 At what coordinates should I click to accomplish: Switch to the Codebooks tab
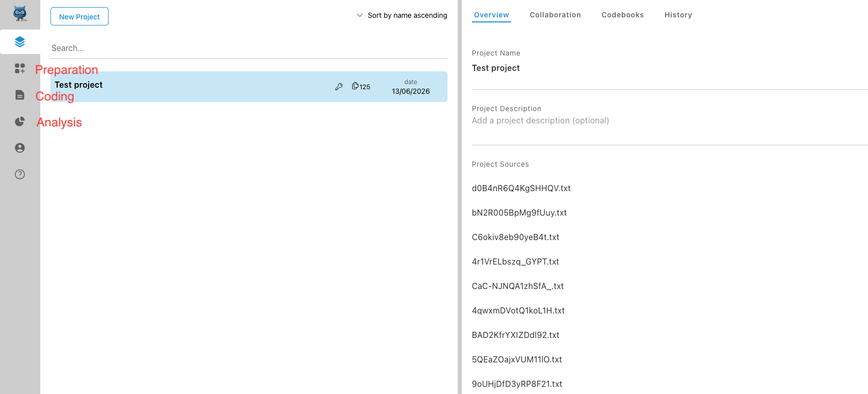[x=622, y=15]
